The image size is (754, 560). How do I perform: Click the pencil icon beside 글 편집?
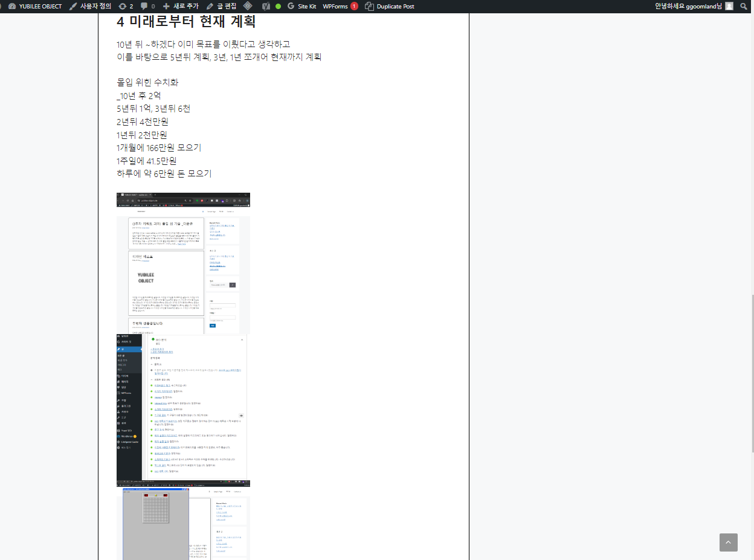pyautogui.click(x=210, y=6)
